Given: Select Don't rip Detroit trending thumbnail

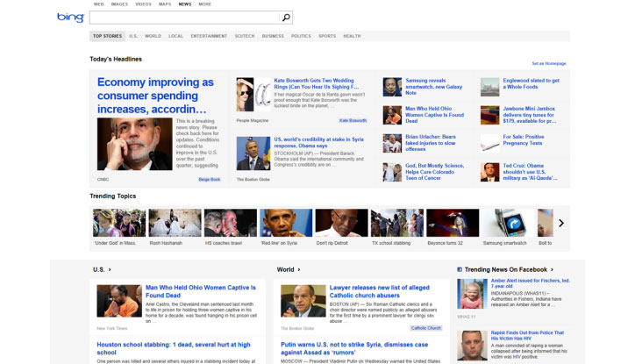Looking at the screenshot, I should coord(341,223).
